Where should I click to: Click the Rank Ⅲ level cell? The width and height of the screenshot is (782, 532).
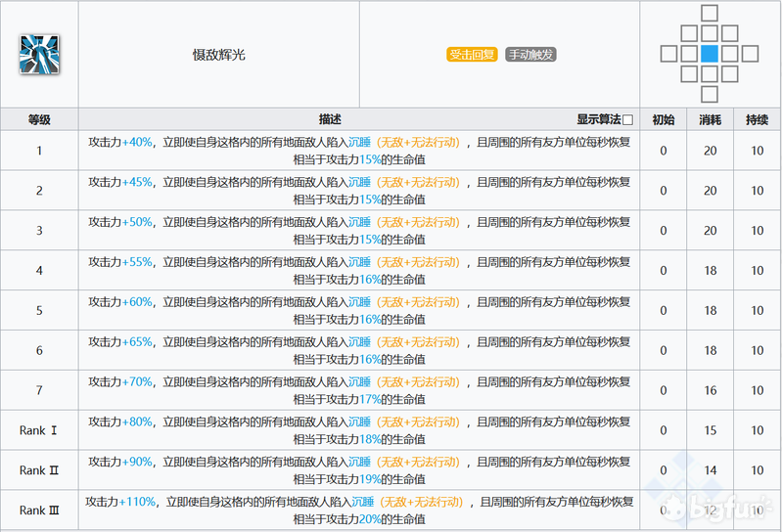39,510
